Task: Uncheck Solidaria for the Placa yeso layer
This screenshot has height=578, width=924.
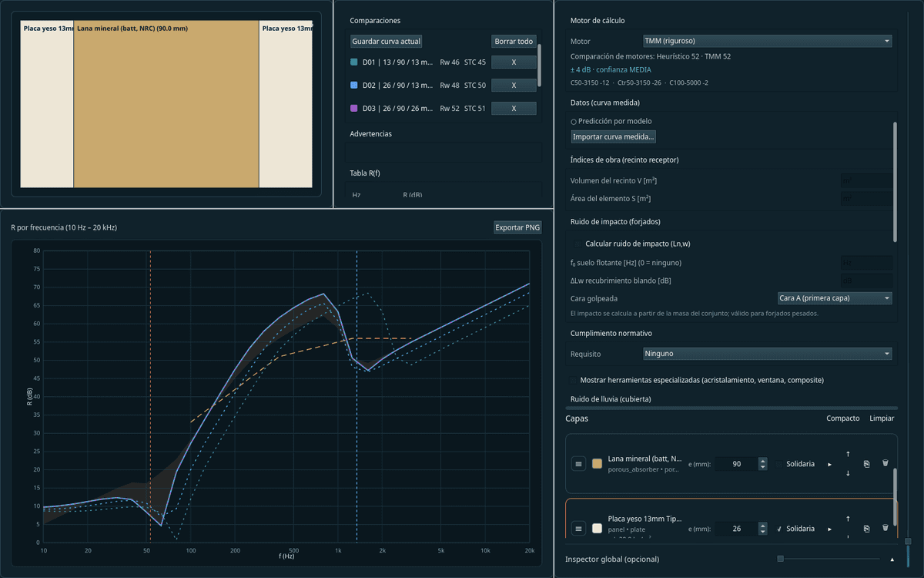Action: [780, 529]
